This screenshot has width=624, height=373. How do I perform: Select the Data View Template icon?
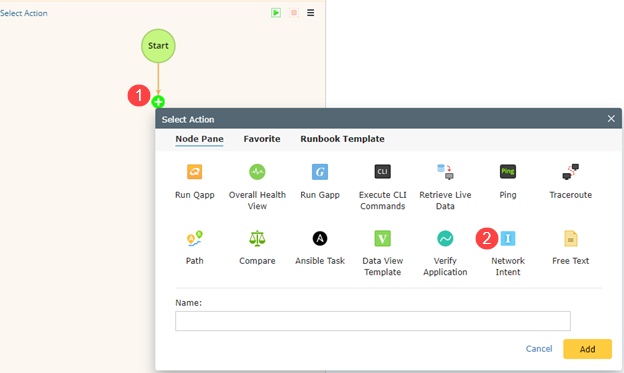click(382, 238)
